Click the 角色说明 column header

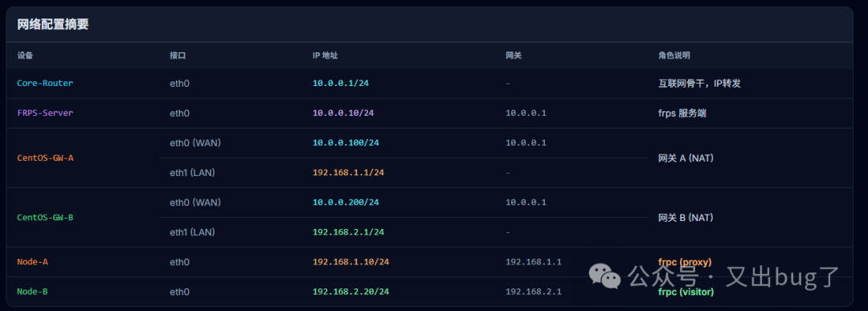[674, 56]
